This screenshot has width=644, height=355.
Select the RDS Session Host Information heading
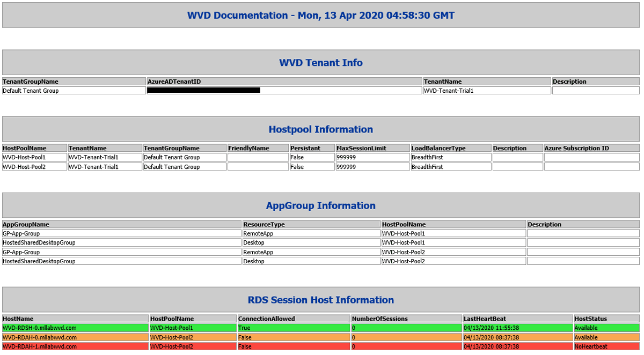(321, 300)
